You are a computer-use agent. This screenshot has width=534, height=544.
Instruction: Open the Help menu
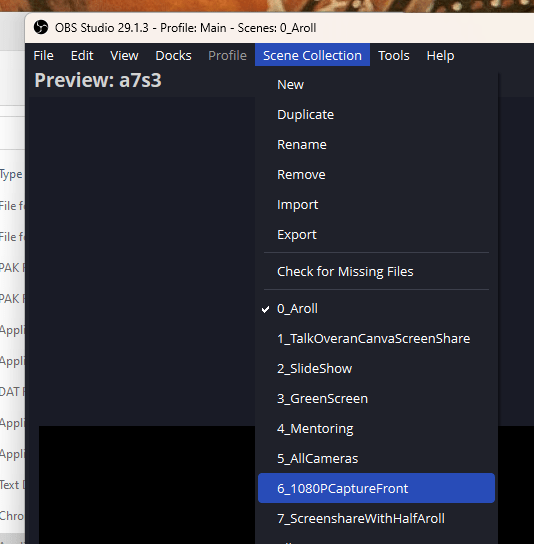pyautogui.click(x=440, y=56)
